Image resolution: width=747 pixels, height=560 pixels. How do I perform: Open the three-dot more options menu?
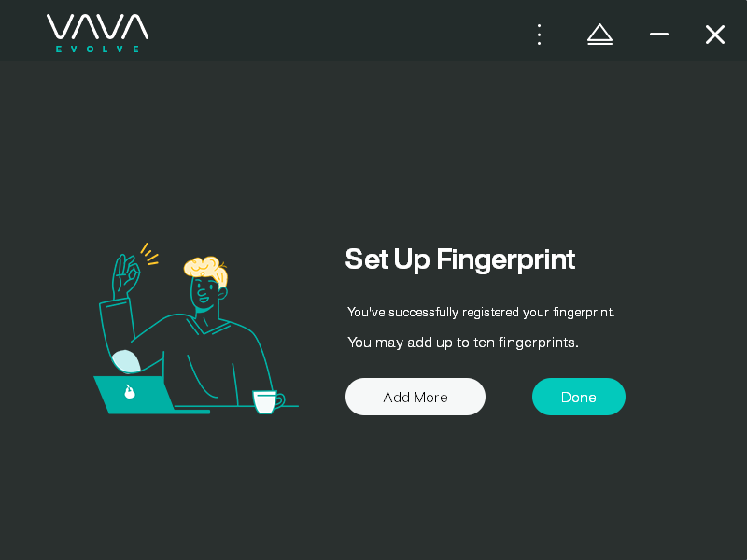point(540,35)
